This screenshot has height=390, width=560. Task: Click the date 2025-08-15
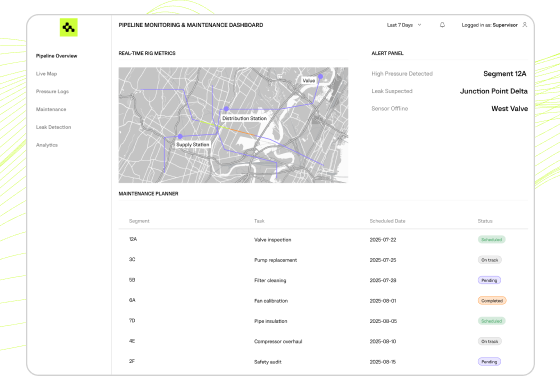[383, 362]
